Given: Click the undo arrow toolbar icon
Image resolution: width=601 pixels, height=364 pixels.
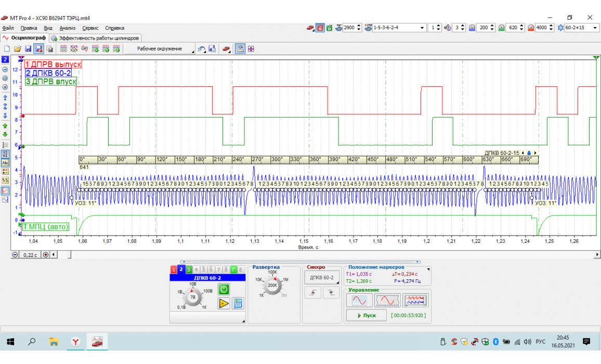Looking at the screenshot, I should click(201, 49).
